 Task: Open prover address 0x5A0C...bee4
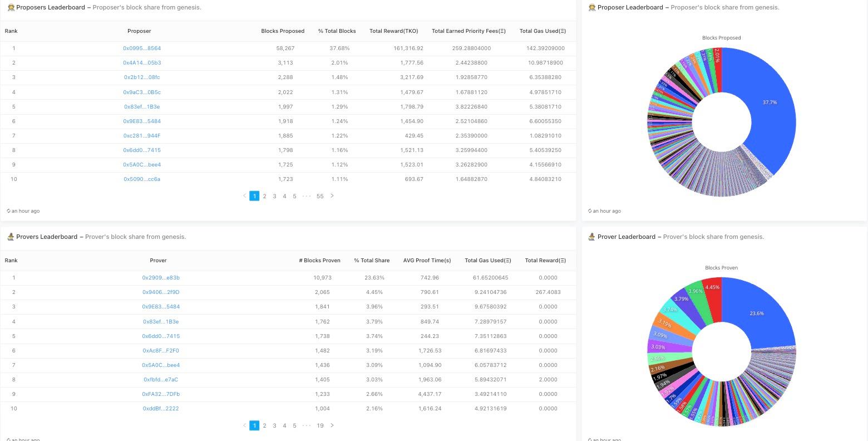161,365
